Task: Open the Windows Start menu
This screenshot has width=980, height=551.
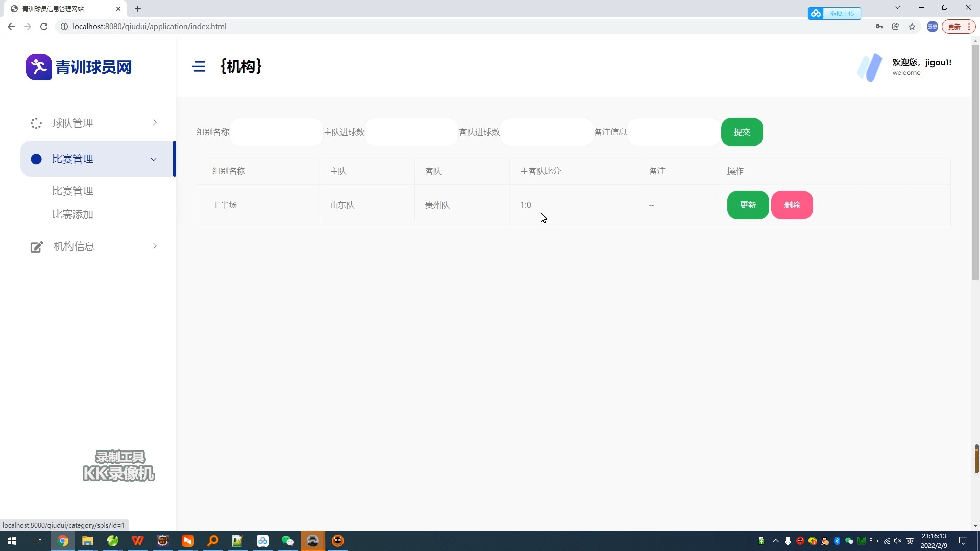Action: (x=12, y=541)
